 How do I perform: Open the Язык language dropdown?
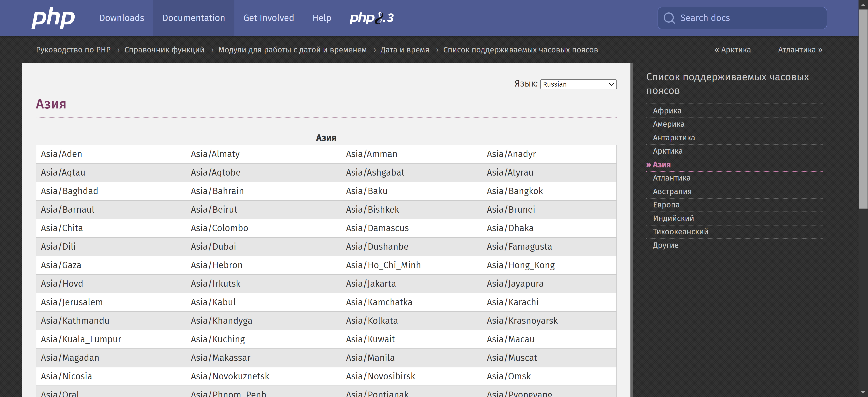578,84
